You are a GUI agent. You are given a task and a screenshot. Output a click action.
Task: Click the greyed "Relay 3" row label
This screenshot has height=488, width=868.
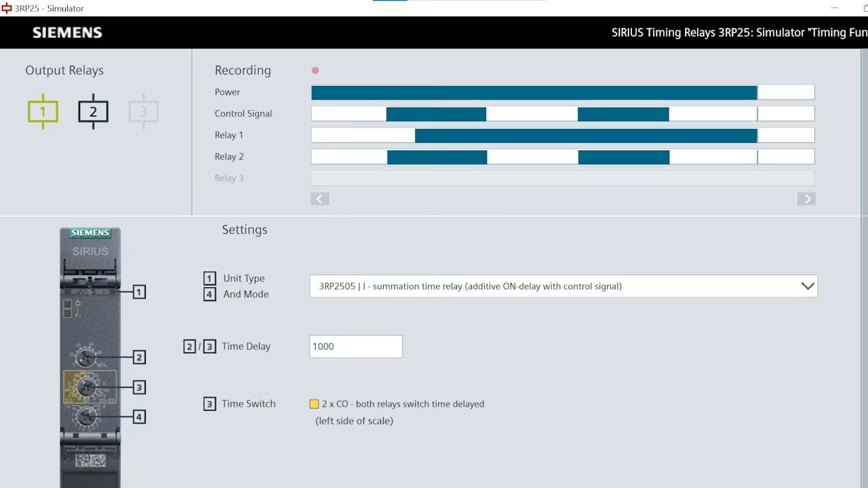tap(229, 178)
